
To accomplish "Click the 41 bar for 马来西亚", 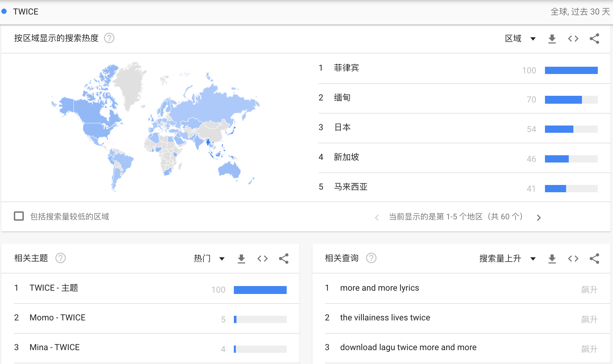I will [x=571, y=189].
